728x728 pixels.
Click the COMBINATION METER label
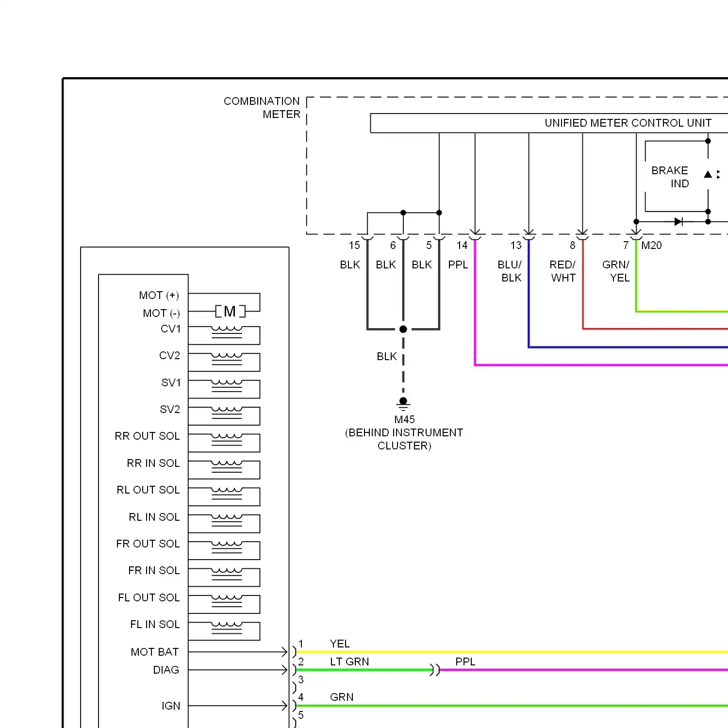[x=262, y=108]
